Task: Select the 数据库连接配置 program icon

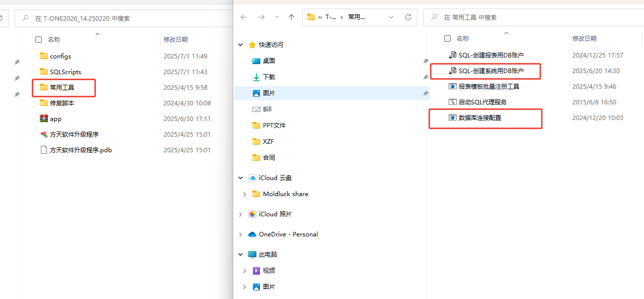Action: [x=453, y=117]
